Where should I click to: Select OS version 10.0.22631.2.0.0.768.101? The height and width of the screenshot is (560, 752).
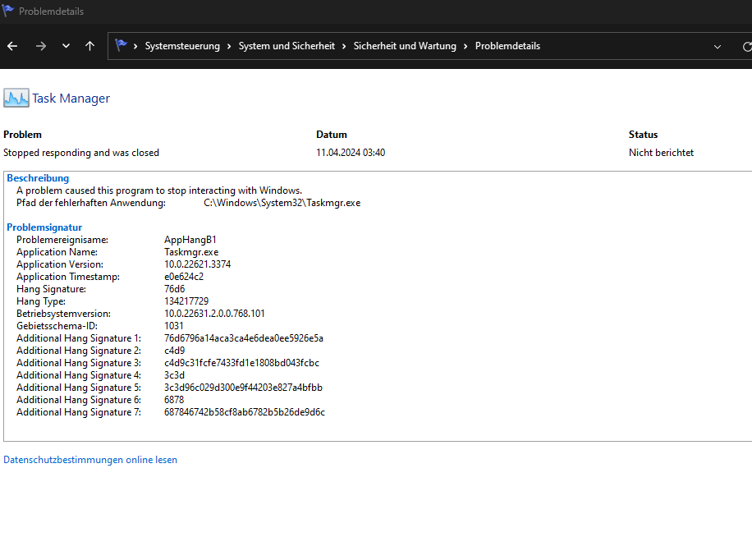(x=214, y=314)
